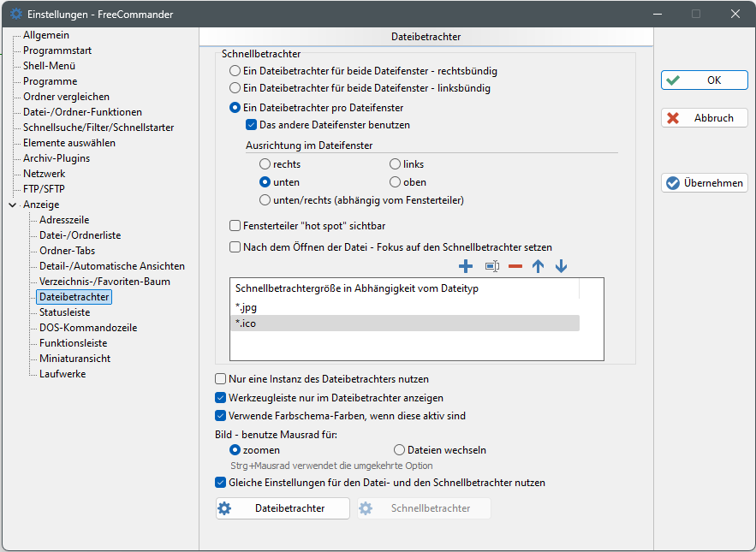
Task: Click Schnellbetrachtergröße column header
Action: (405, 288)
